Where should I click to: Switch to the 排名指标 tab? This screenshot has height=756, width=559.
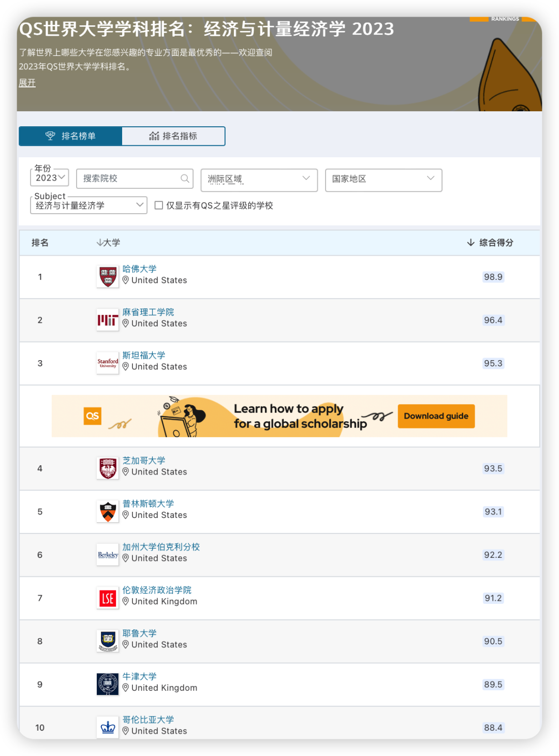[x=173, y=136]
